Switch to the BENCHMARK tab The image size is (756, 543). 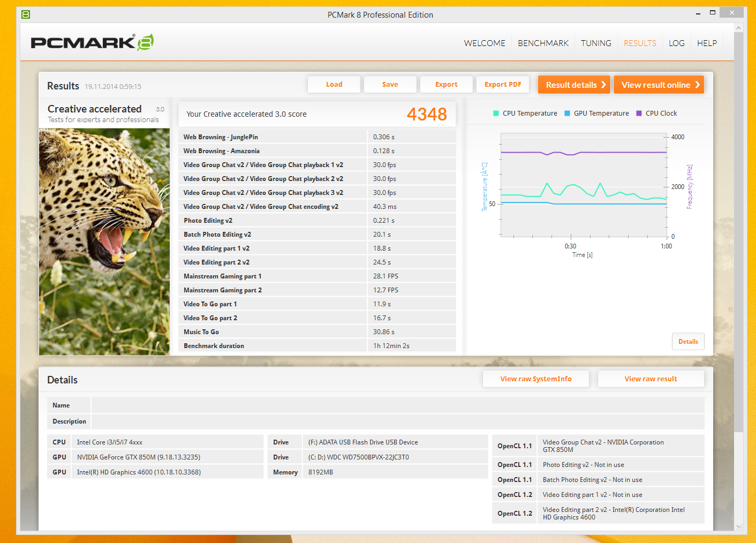pos(543,43)
